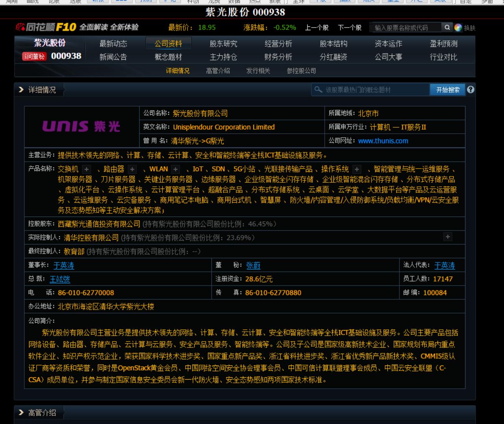This screenshot has width=504, height=424.
Task: Click the postal code 100084
Action: click(435, 293)
